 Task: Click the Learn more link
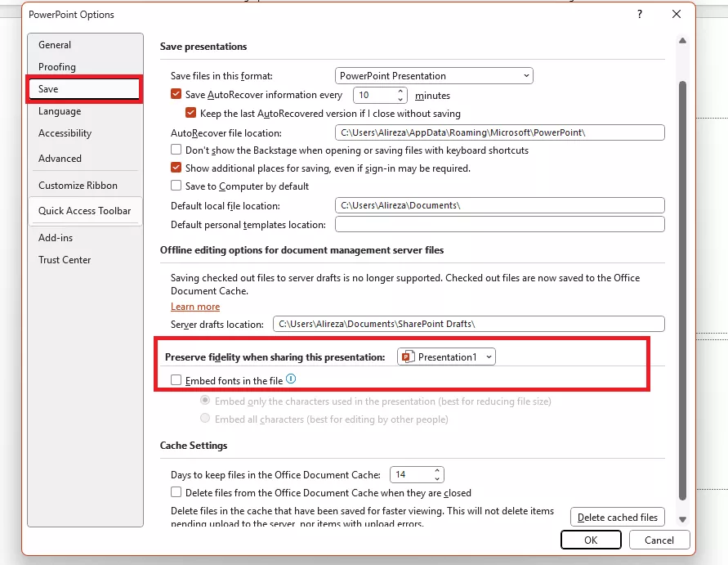[195, 307]
